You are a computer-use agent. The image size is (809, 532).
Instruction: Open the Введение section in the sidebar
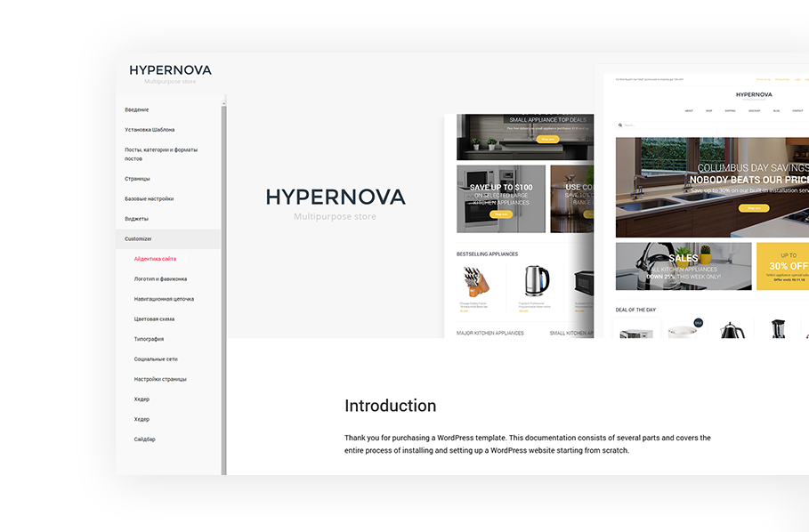(x=136, y=109)
